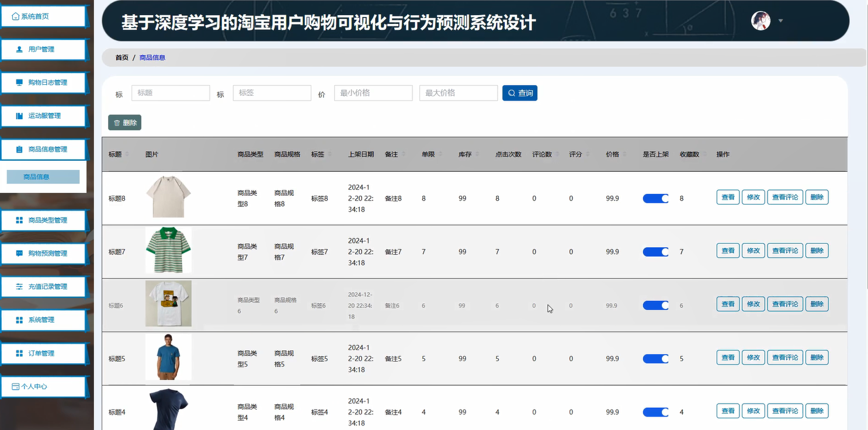
Task: Expand 订单管理 menu
Action: [43, 353]
